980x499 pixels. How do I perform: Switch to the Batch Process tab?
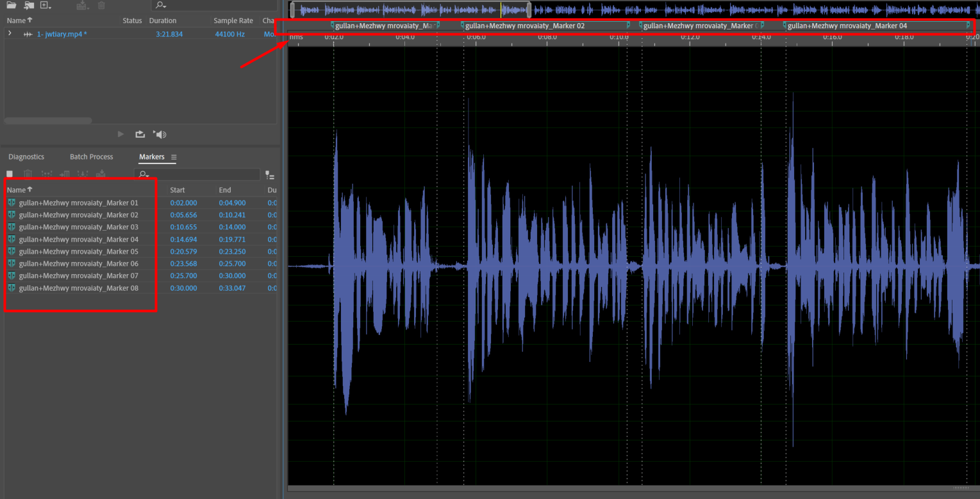tap(91, 157)
